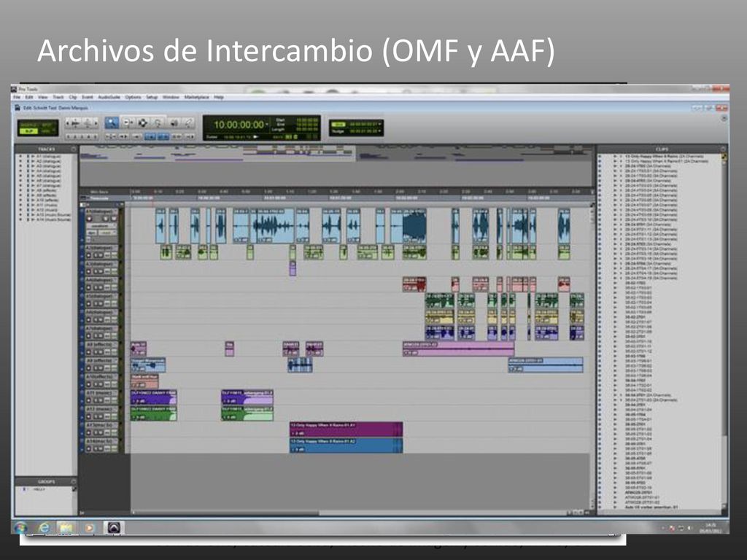Image resolution: width=747 pixels, height=560 pixels.
Task: Click the Timecode ruler label
Action: point(99,198)
